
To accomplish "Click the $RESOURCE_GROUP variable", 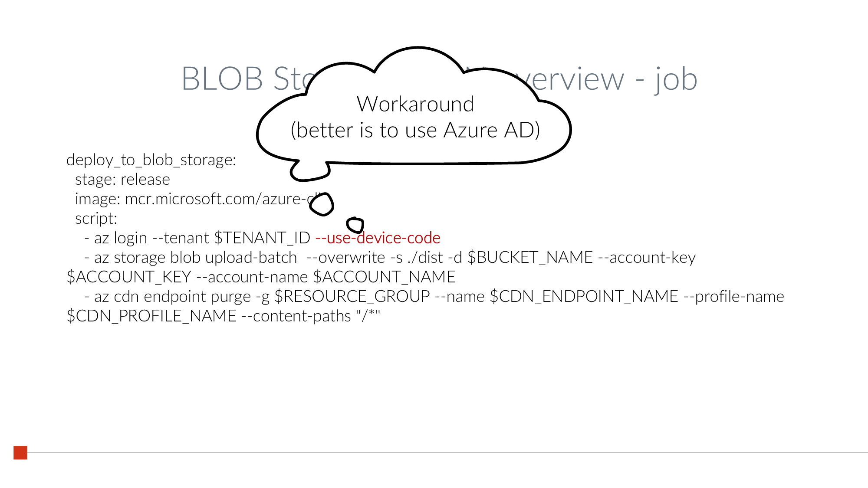I will click(352, 297).
